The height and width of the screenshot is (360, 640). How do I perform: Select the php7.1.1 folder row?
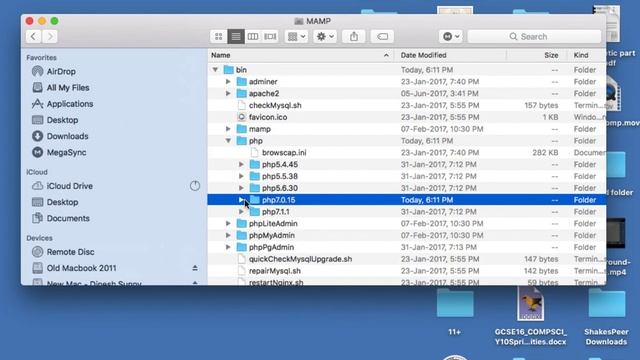(x=407, y=212)
